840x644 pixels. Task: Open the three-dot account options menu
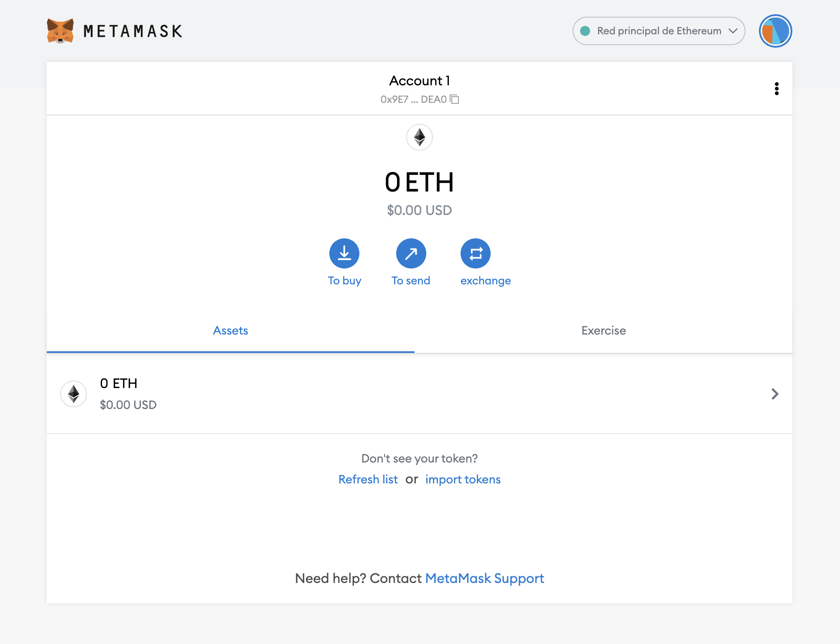tap(776, 89)
